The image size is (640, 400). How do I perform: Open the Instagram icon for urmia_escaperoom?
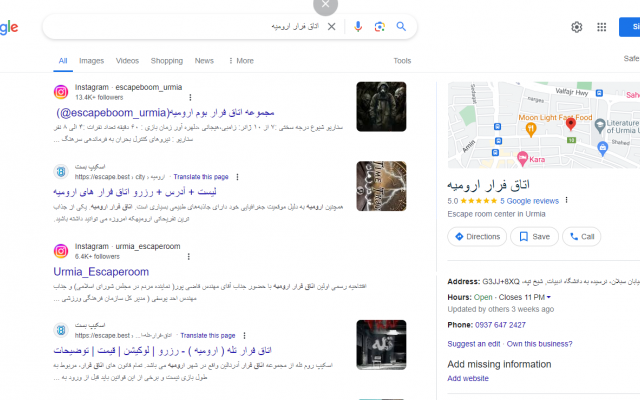coord(61,251)
